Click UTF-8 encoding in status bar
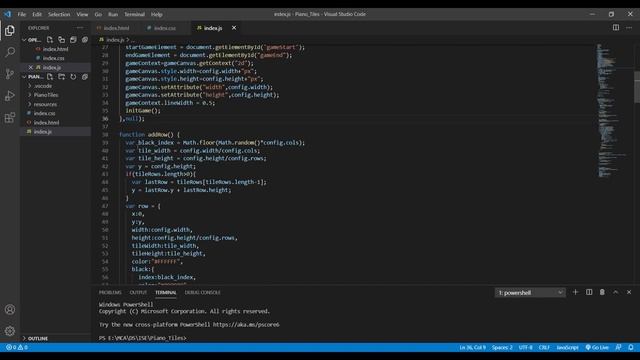Image resolution: width=640 pixels, height=360 pixels. point(525,347)
